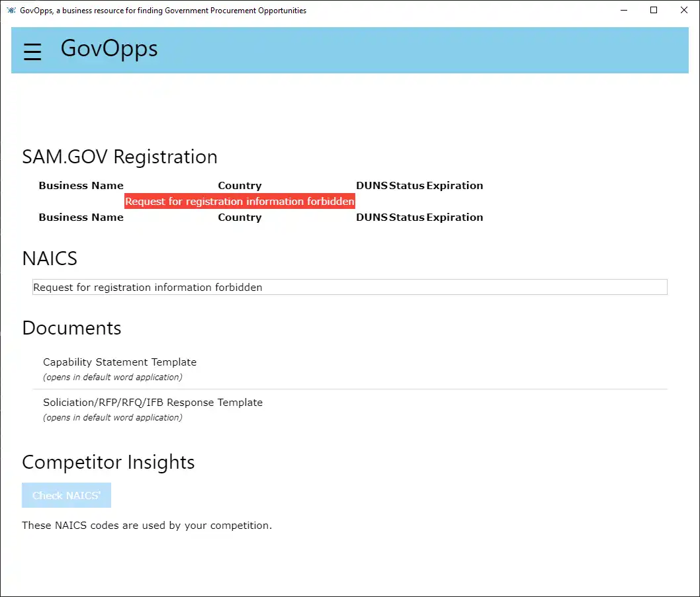
Task: Click the Competitor Insights heading
Action: [108, 462]
